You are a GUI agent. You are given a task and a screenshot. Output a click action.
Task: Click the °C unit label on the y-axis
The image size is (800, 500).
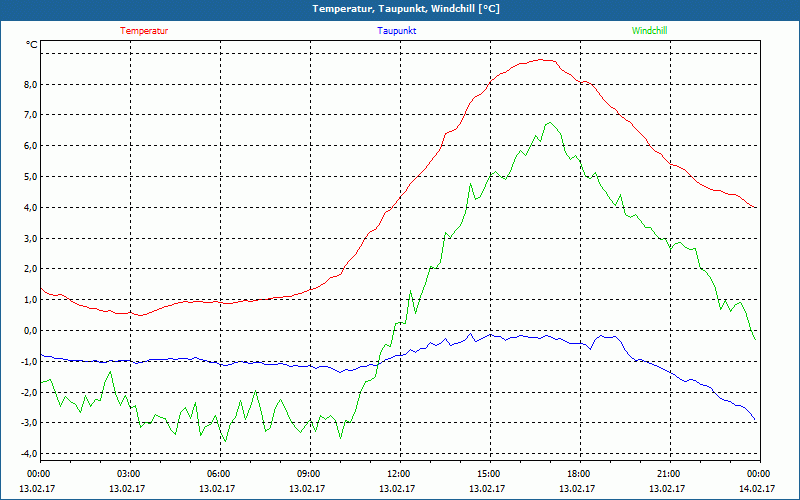click(32, 45)
